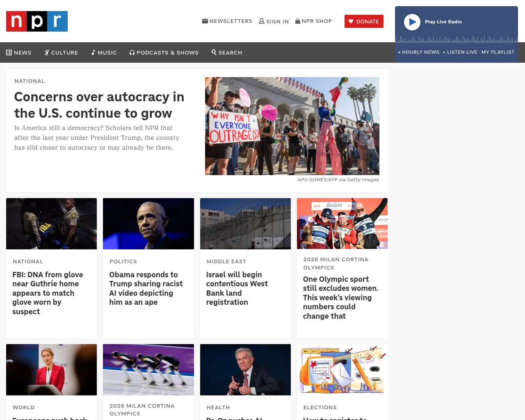
Task: Click the Middle East category label
Action: (x=226, y=261)
